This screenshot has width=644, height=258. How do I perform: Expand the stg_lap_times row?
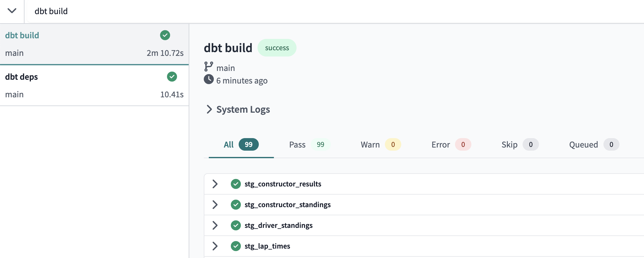pyautogui.click(x=215, y=246)
